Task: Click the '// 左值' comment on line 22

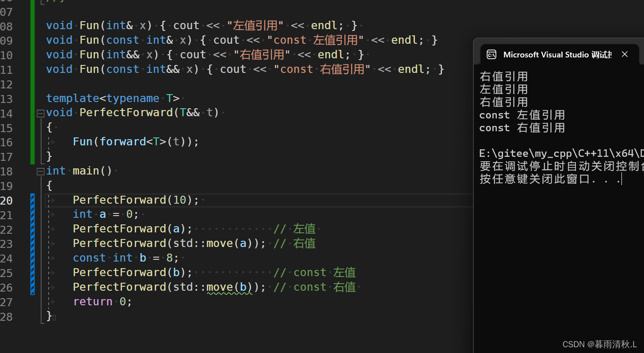Action: [295, 229]
